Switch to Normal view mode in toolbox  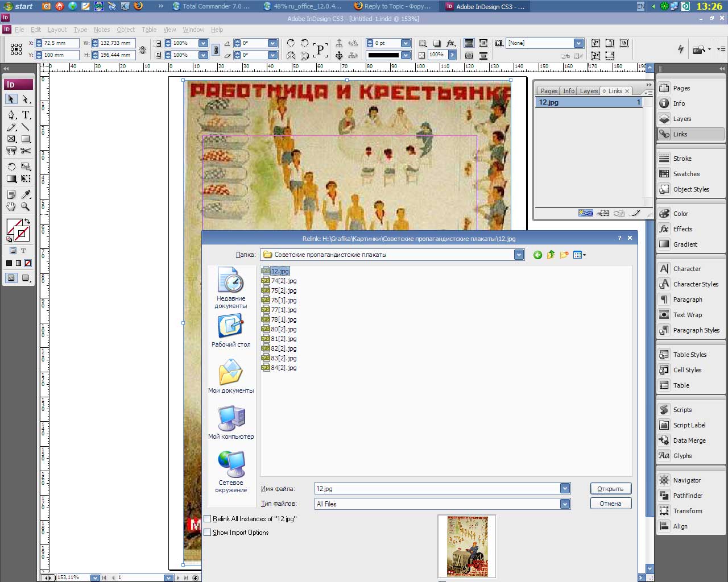[11, 278]
